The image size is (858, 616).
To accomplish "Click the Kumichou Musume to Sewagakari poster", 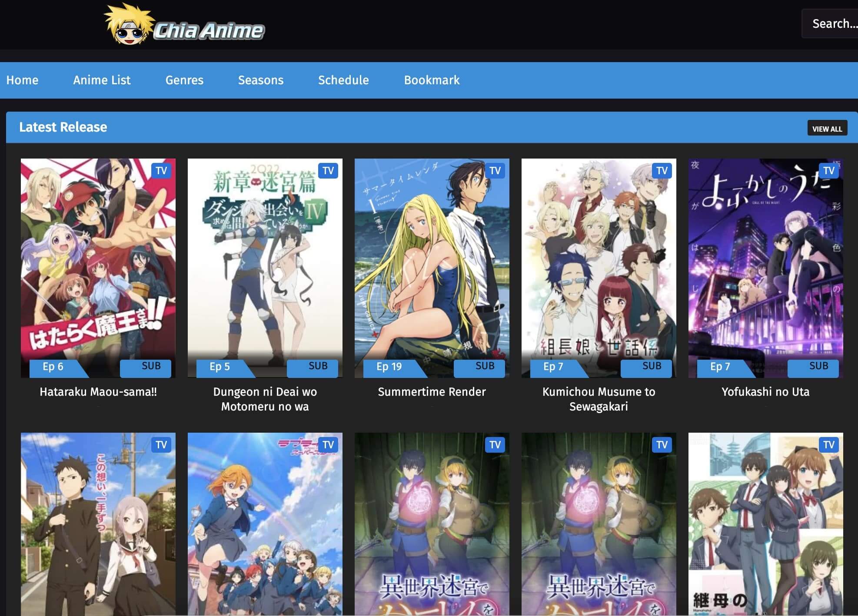I will click(599, 267).
